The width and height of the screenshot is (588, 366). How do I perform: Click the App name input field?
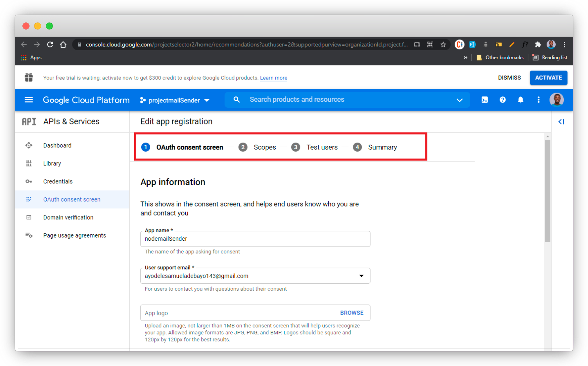(x=255, y=239)
